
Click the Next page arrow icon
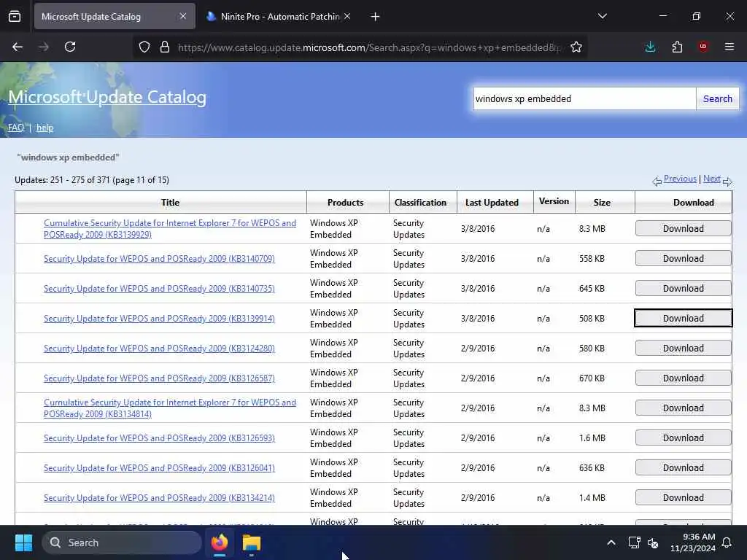tap(727, 181)
